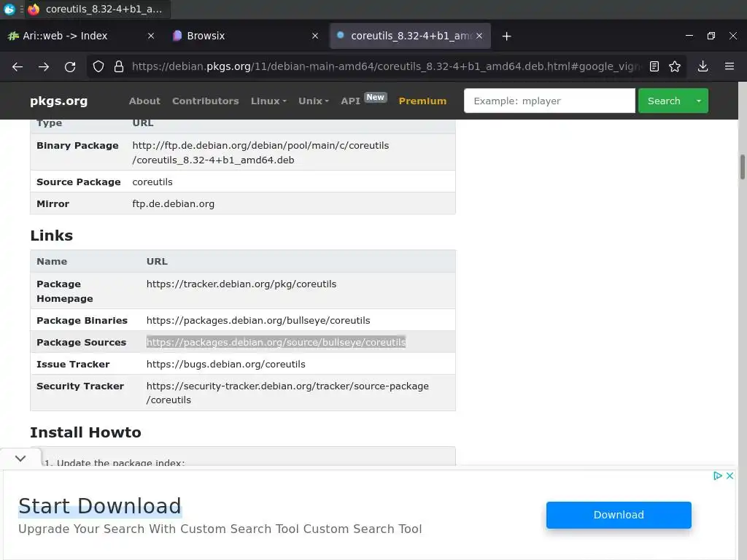This screenshot has height=560, width=747.
Task: Open the Premium page
Action: (422, 101)
